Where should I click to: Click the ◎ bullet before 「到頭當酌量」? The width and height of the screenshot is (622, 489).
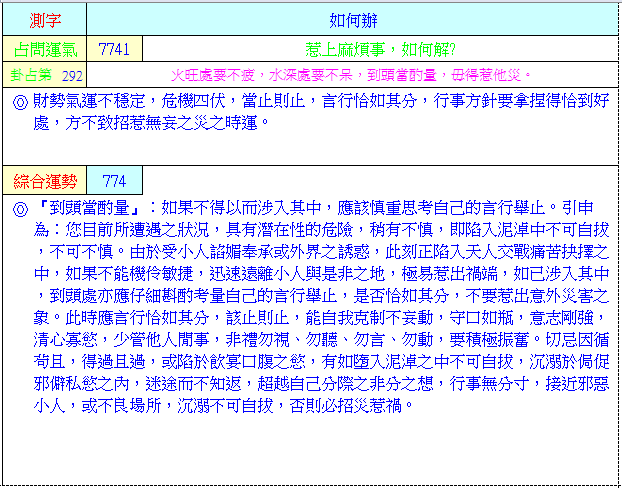[19, 208]
